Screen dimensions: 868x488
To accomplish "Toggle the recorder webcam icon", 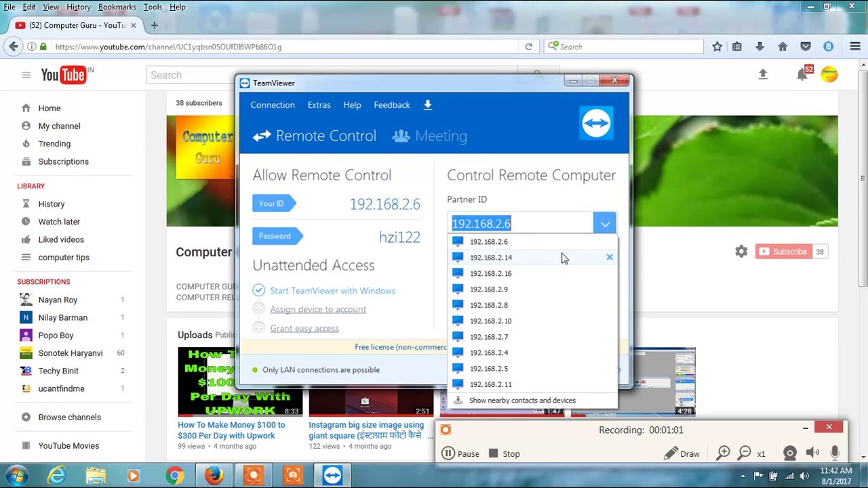I will (790, 453).
